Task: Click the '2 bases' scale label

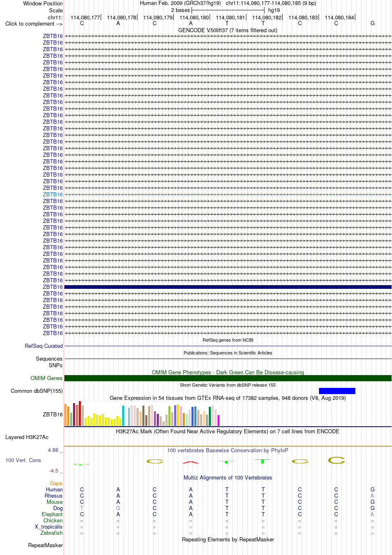Action: pyautogui.click(x=181, y=10)
